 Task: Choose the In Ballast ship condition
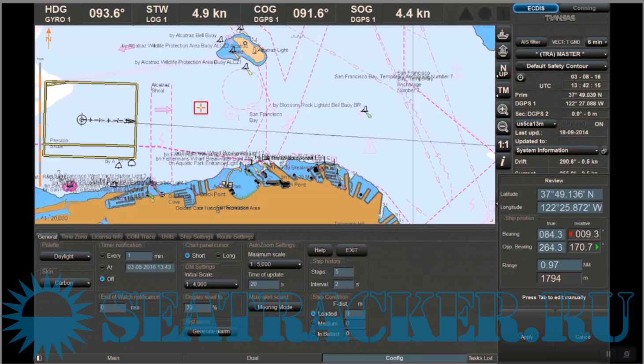(x=313, y=334)
